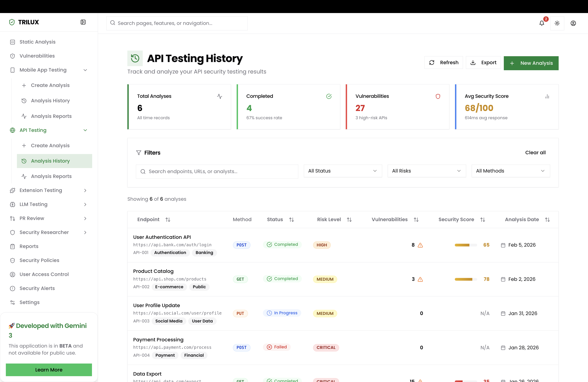The image size is (588, 382).
Task: Open Security Policies in sidebar
Action: (x=39, y=260)
